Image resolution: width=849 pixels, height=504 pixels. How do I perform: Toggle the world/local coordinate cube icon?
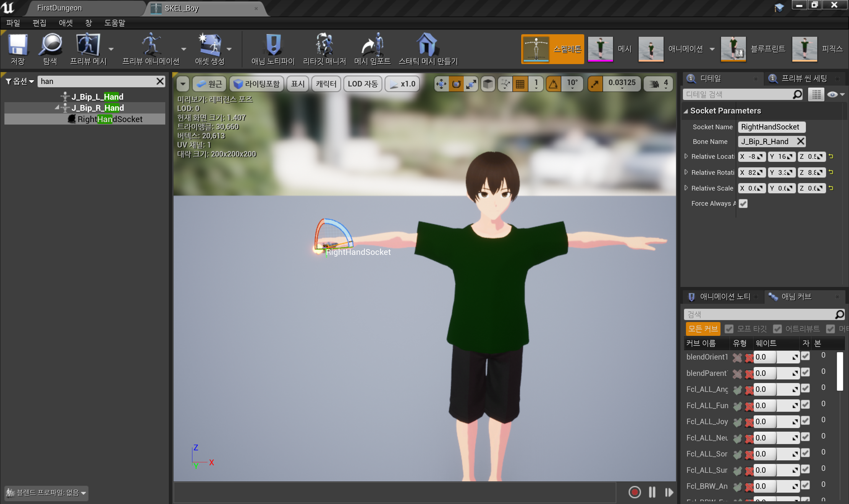(x=488, y=84)
